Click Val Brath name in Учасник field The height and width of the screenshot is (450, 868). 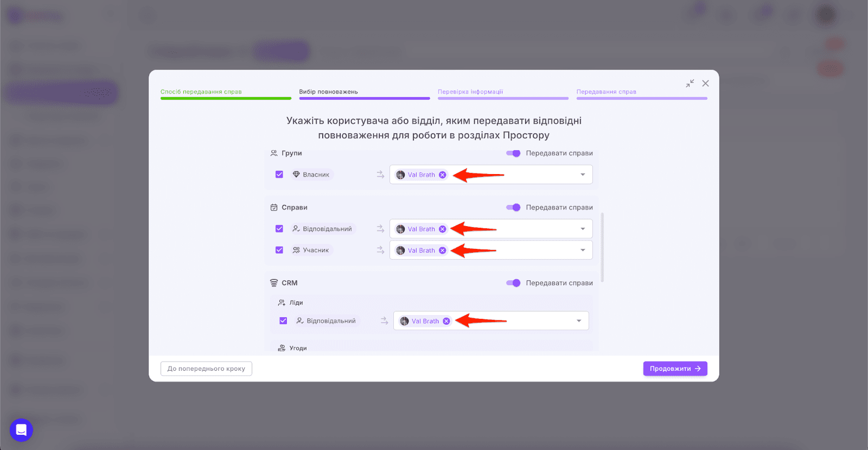422,250
